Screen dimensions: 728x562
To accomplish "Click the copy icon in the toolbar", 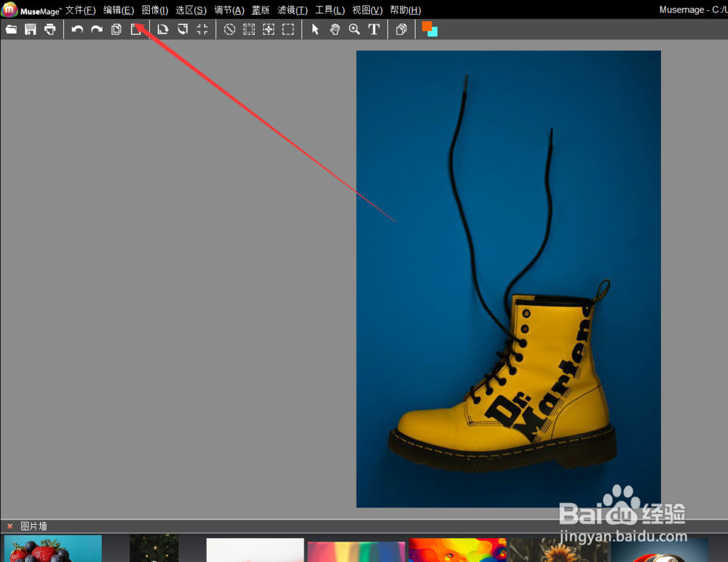I will [116, 30].
